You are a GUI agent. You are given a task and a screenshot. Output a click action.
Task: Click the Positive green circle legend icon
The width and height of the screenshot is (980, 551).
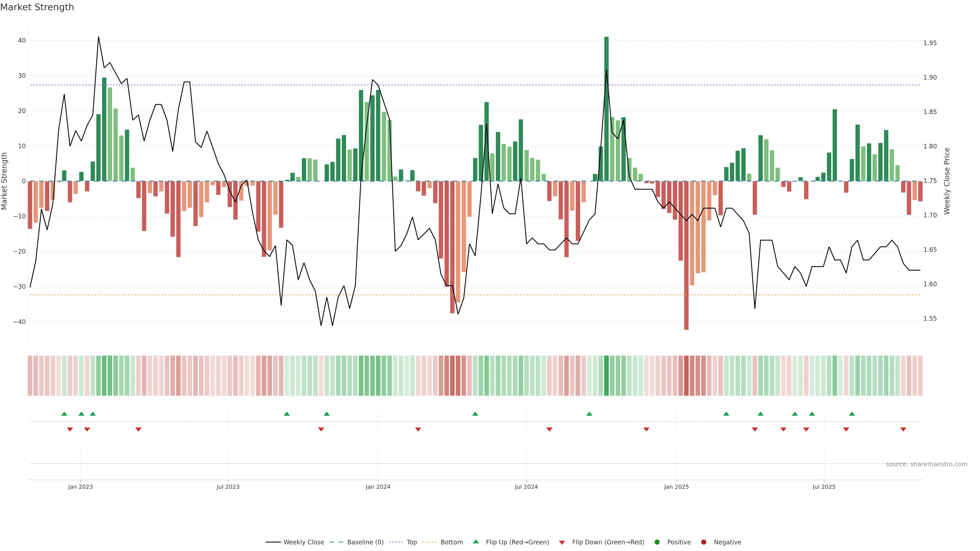coord(657,542)
